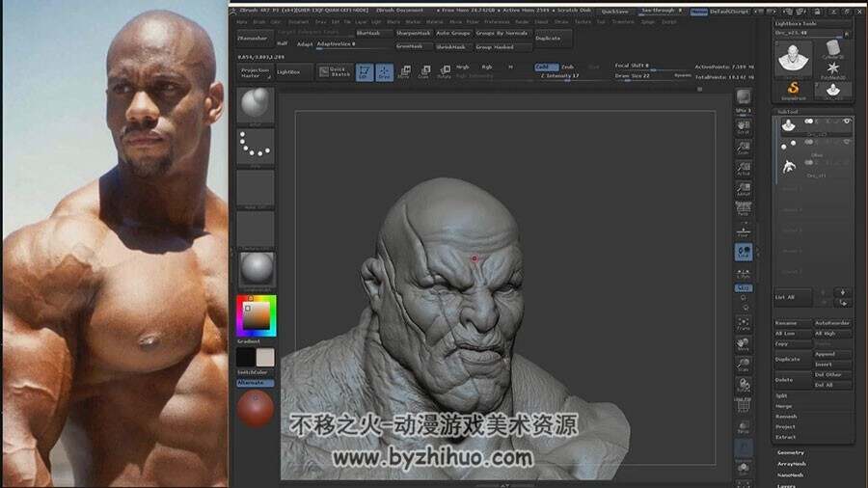
Task: Toggle the Local symmetry button
Action: pyautogui.click(x=743, y=252)
